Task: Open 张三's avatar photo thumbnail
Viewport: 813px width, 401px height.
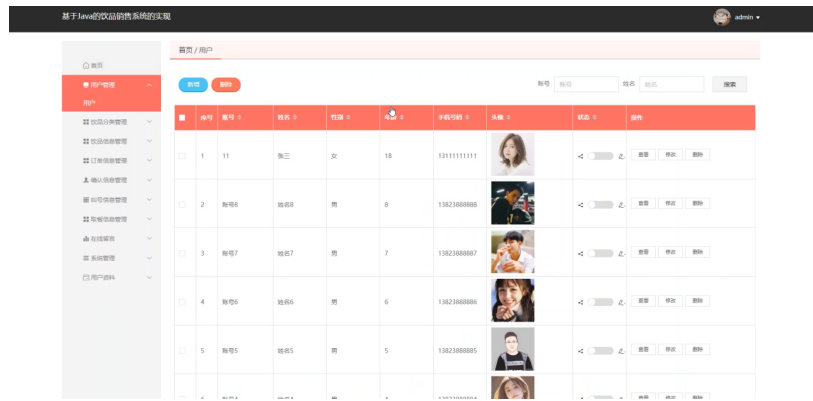Action: [x=513, y=155]
